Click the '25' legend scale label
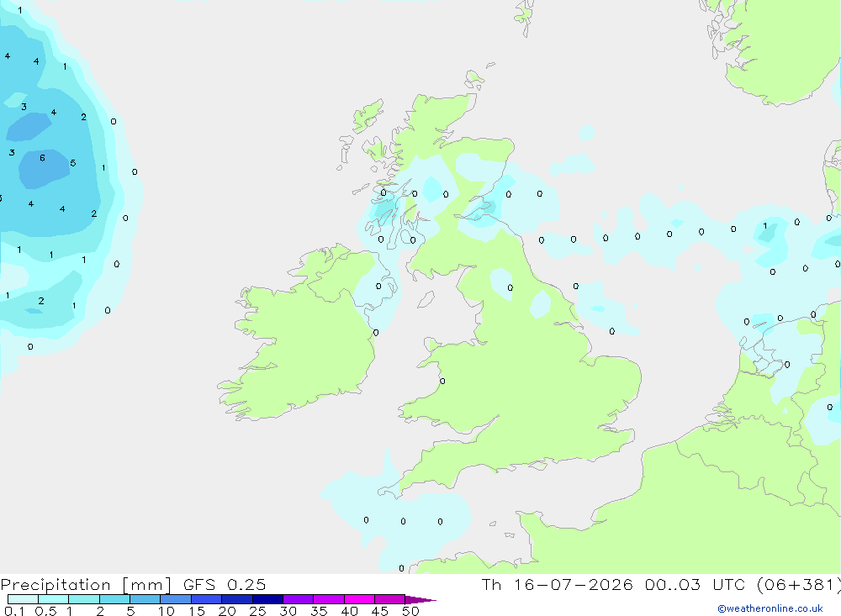The image size is (841, 616). [257, 611]
